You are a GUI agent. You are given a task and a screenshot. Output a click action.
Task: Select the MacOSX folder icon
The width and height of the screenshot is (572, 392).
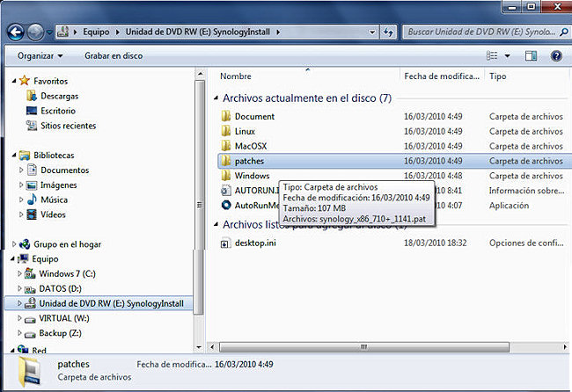[226, 146]
